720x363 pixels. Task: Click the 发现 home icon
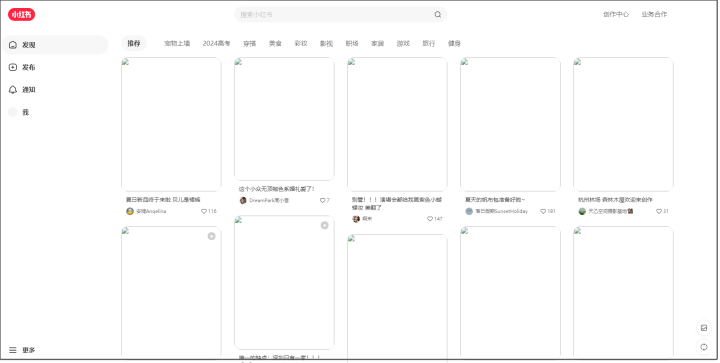point(13,45)
